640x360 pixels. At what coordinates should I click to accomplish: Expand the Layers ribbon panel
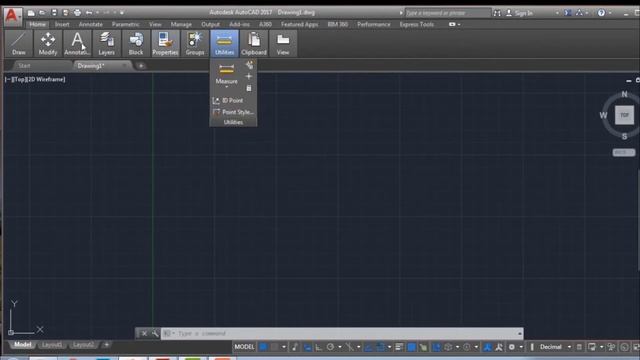(x=107, y=44)
